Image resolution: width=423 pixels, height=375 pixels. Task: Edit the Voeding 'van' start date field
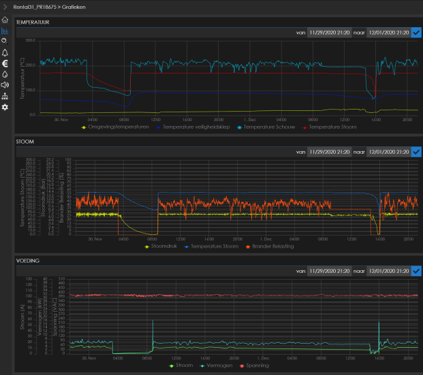coord(329,271)
